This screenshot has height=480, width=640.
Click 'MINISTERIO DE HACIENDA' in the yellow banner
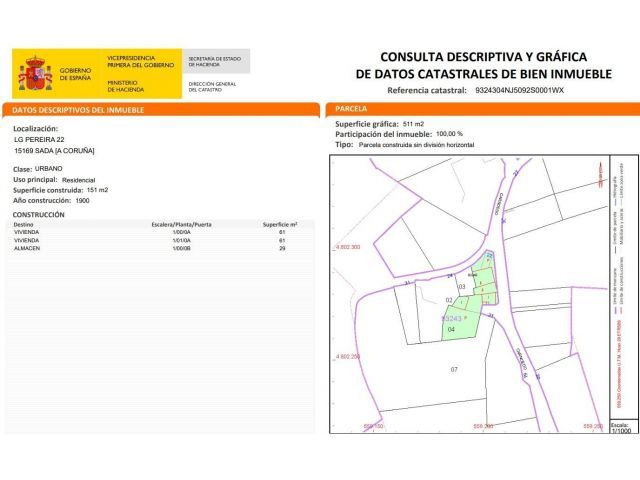[x=126, y=86]
